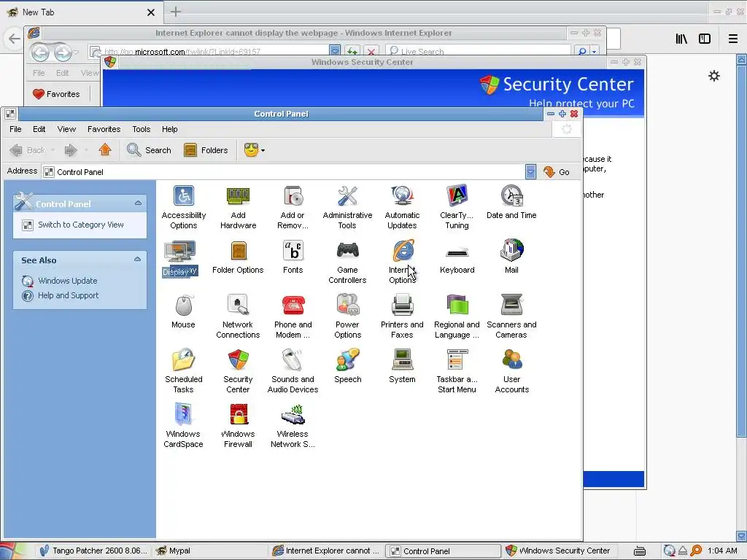Open Power Options applet

pos(347,316)
